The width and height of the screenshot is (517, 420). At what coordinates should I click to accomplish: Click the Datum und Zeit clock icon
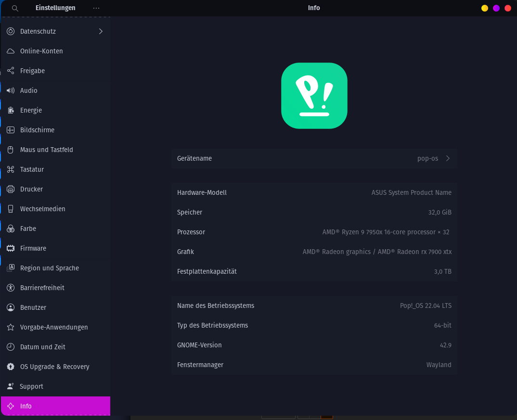click(11, 347)
